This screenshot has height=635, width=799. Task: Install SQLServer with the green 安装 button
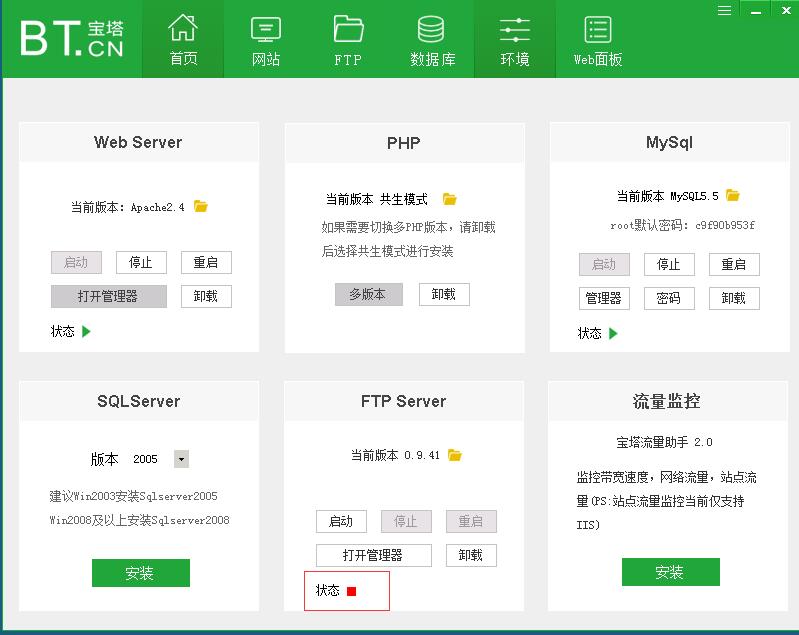141,573
